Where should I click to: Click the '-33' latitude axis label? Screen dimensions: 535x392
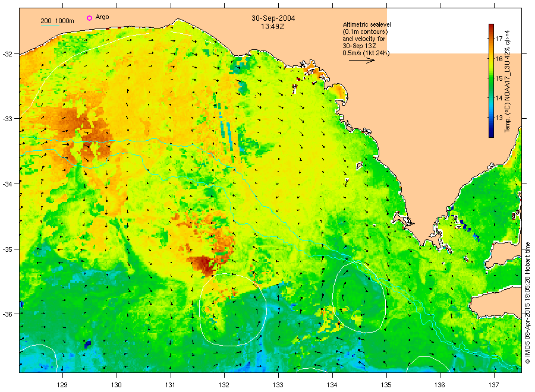click(x=8, y=119)
